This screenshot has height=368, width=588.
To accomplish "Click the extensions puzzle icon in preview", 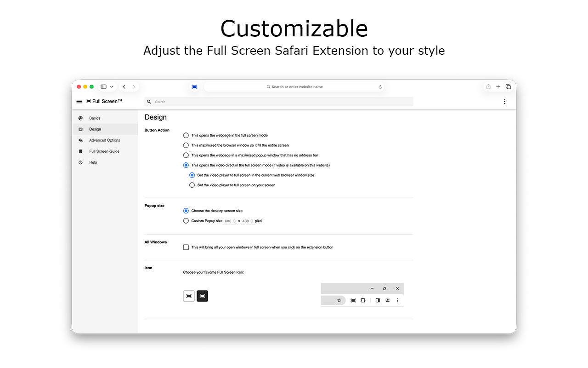I will [363, 300].
